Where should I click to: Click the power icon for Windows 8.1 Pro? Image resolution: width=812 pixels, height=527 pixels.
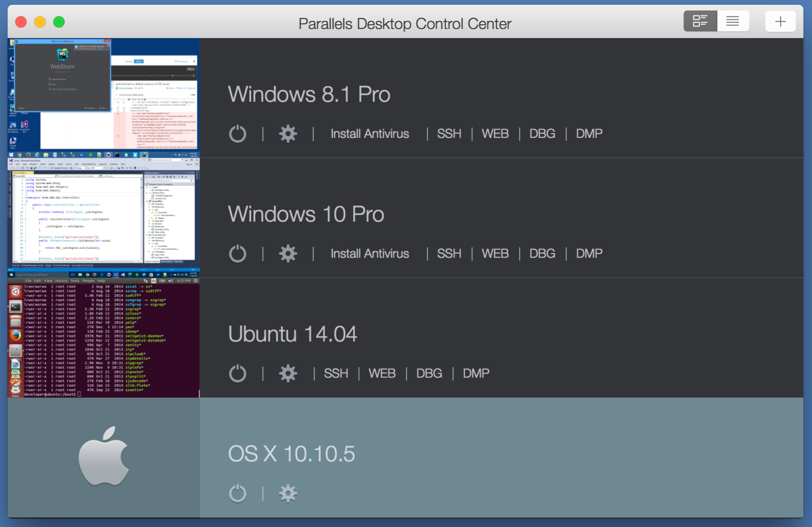[237, 134]
